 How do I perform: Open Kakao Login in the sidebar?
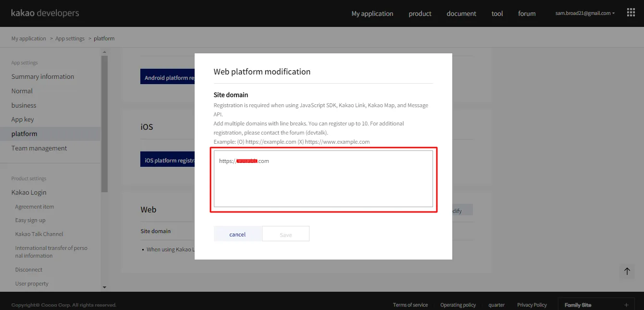click(x=29, y=192)
